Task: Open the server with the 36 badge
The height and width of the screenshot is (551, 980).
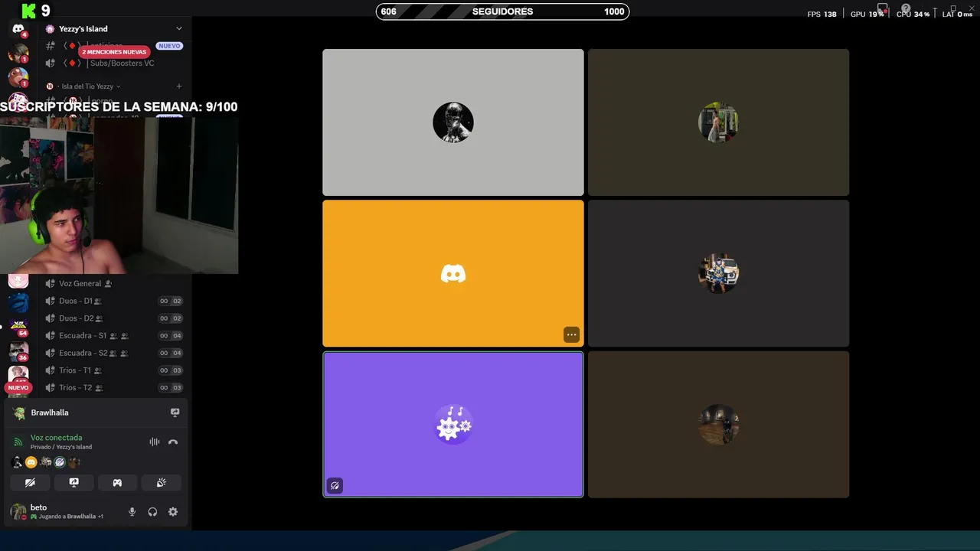Action: coord(18,351)
